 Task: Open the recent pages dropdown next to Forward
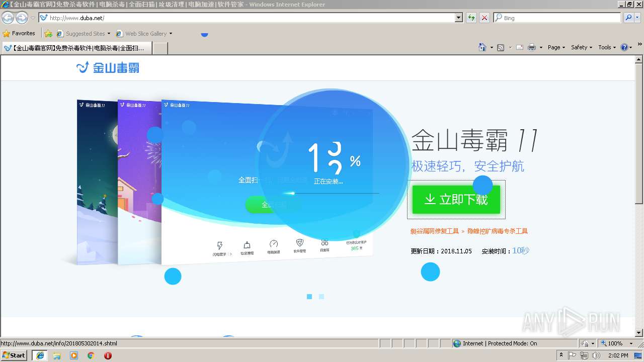[32, 18]
